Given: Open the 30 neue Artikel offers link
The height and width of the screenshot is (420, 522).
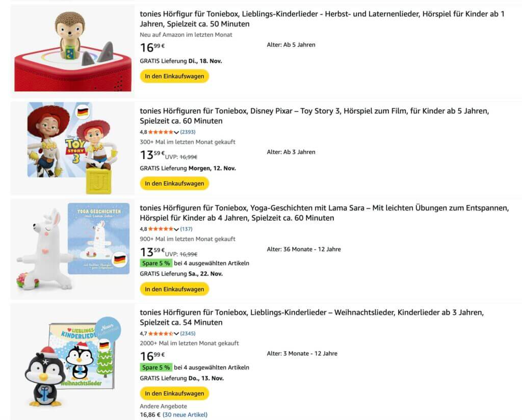Looking at the screenshot, I should [185, 415].
